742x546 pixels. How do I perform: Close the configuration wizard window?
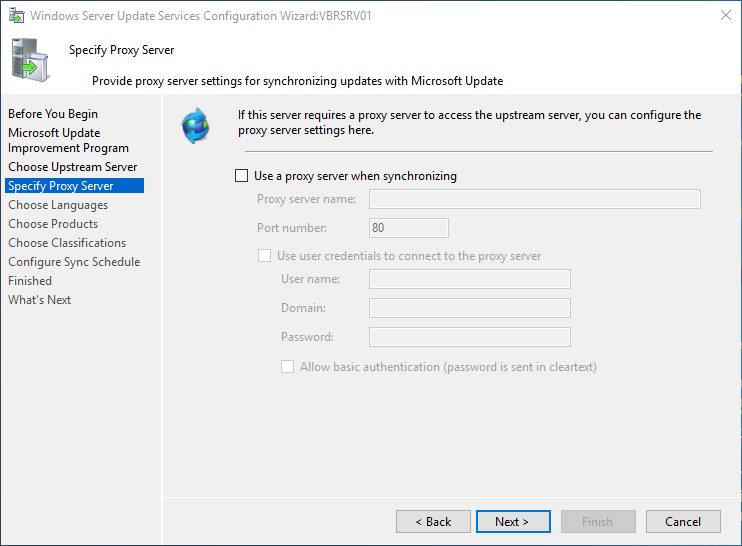point(724,16)
